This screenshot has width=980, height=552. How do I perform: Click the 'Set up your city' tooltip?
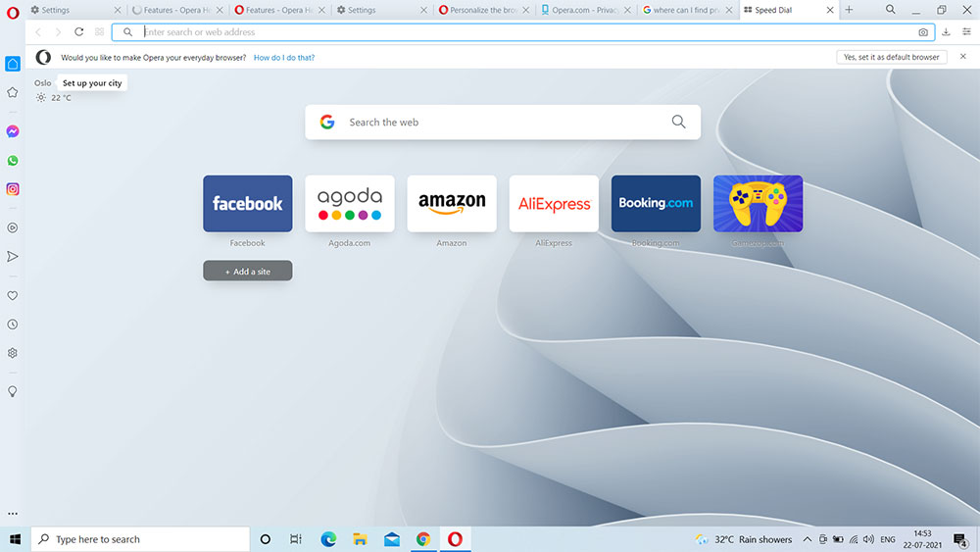pyautogui.click(x=92, y=83)
